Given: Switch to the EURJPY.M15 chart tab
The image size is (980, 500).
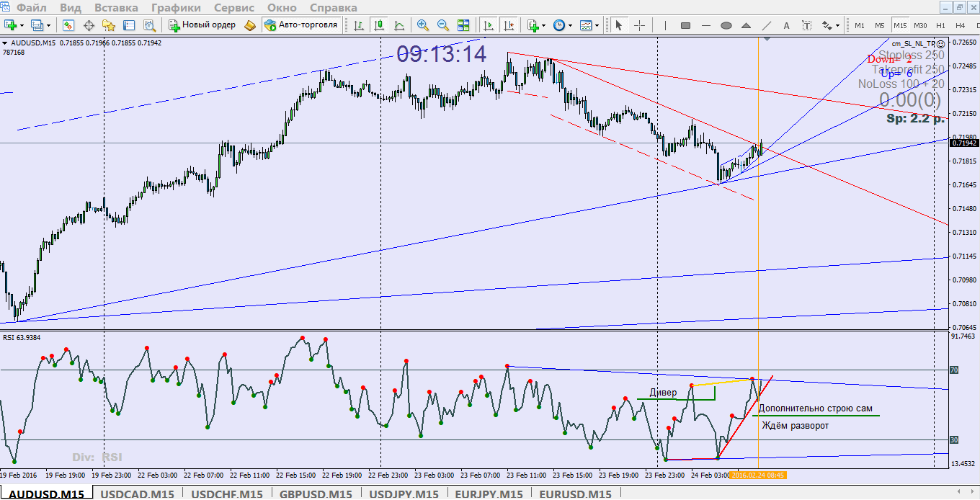Looking at the screenshot, I should [x=489, y=494].
